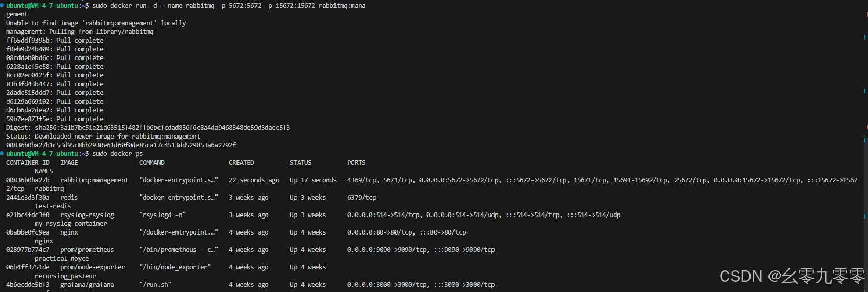Image resolution: width=868 pixels, height=292 pixels.
Task: Click layer hash 59b7ee873f5e
Action: (x=28, y=119)
